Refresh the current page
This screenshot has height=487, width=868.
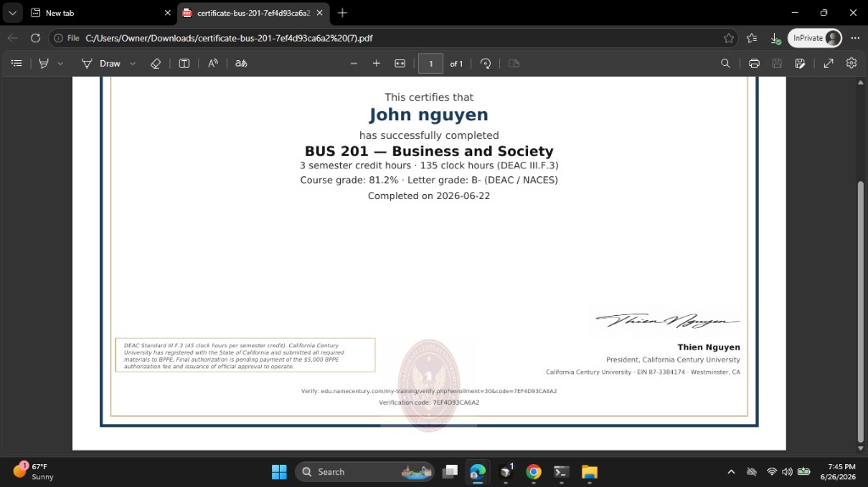pos(36,38)
